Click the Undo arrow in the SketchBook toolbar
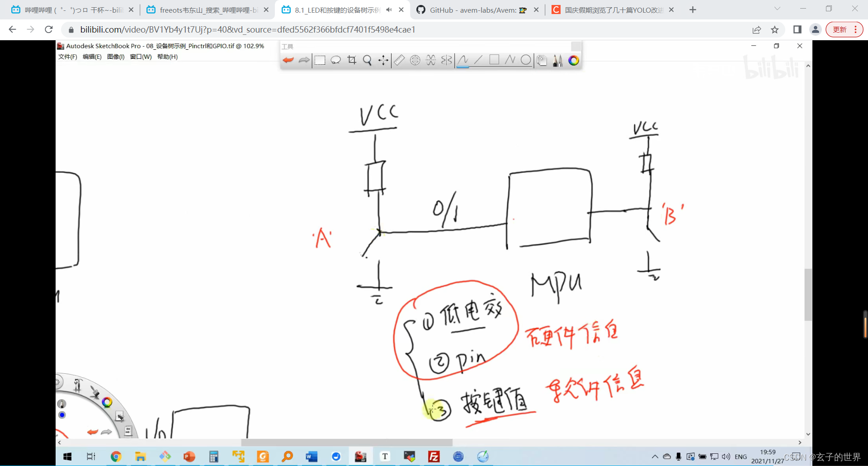This screenshot has height=466, width=868. pyautogui.click(x=288, y=60)
